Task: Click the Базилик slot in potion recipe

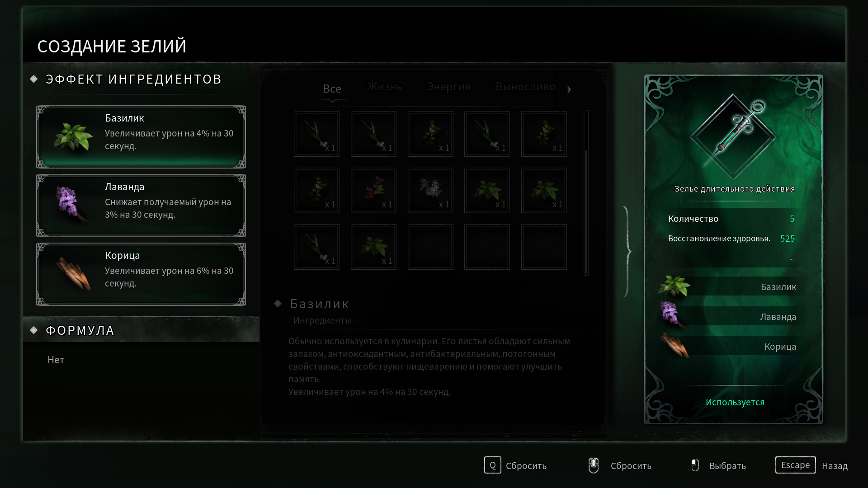Action: coord(731,287)
